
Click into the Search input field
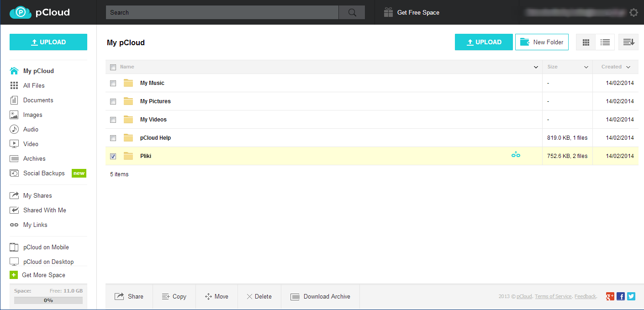(x=222, y=13)
